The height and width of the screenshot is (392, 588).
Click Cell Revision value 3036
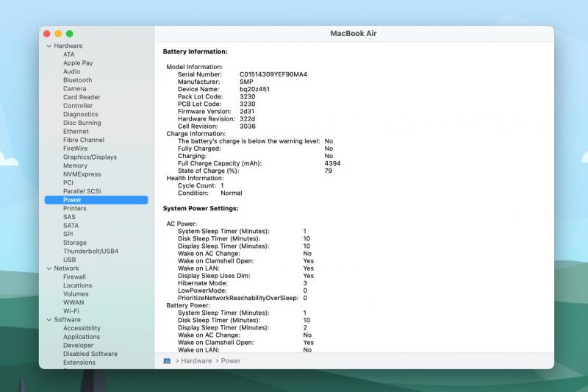pyautogui.click(x=248, y=126)
